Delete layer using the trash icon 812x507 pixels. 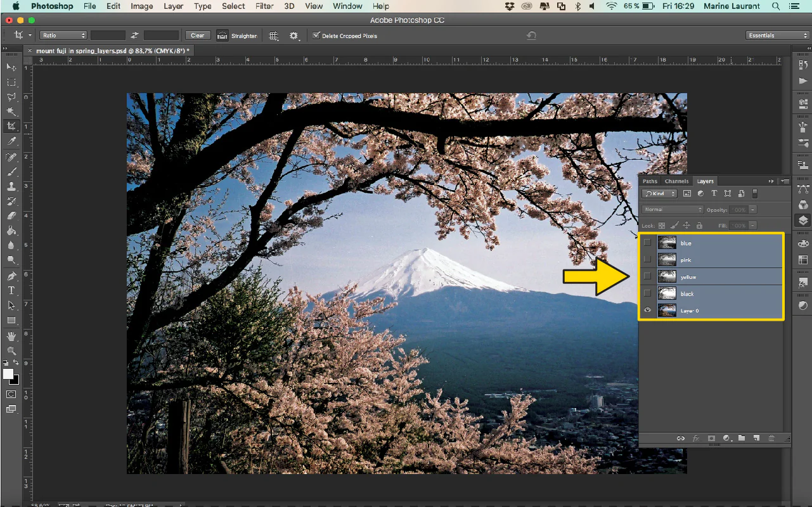tap(771, 438)
